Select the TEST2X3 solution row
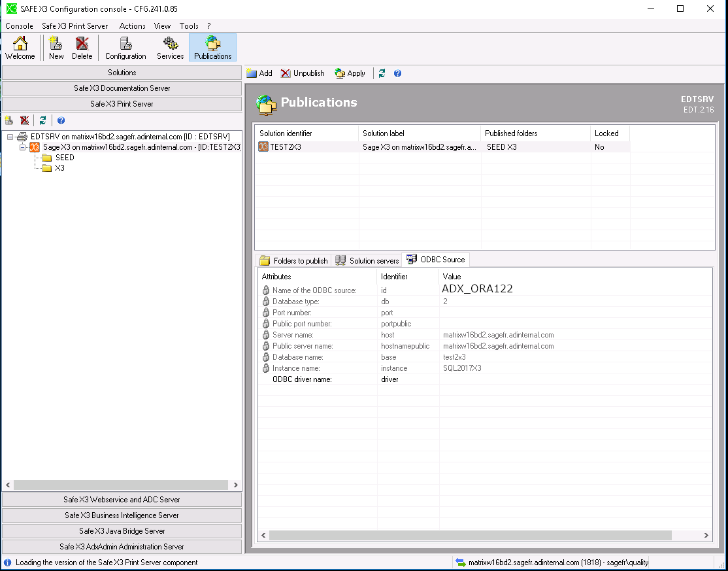This screenshot has height=571, width=728. click(286, 147)
